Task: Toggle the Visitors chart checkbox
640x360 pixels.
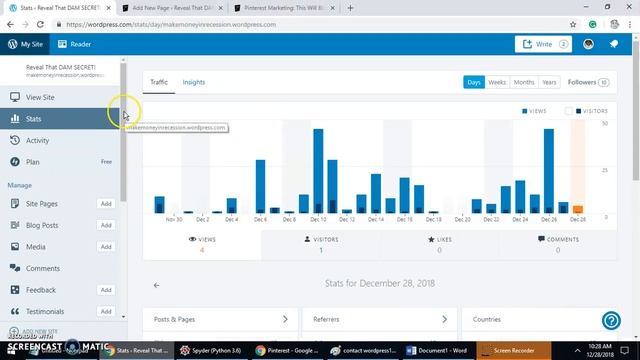Action: [569, 111]
